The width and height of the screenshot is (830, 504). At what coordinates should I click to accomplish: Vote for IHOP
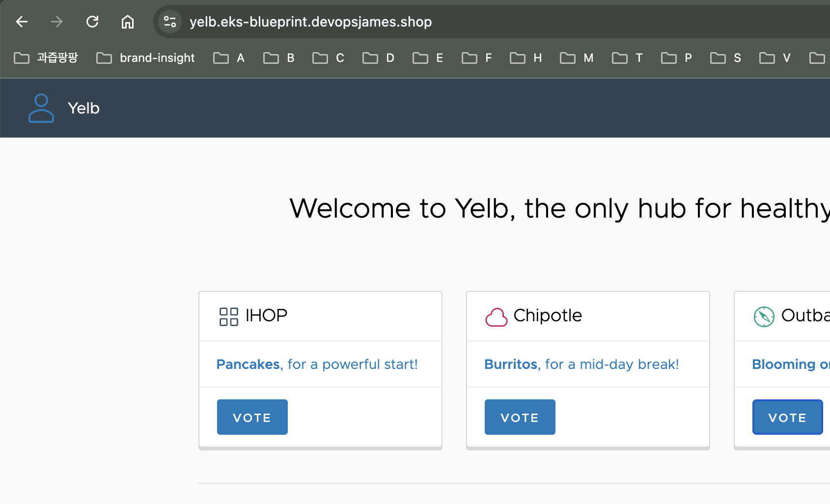pos(252,417)
